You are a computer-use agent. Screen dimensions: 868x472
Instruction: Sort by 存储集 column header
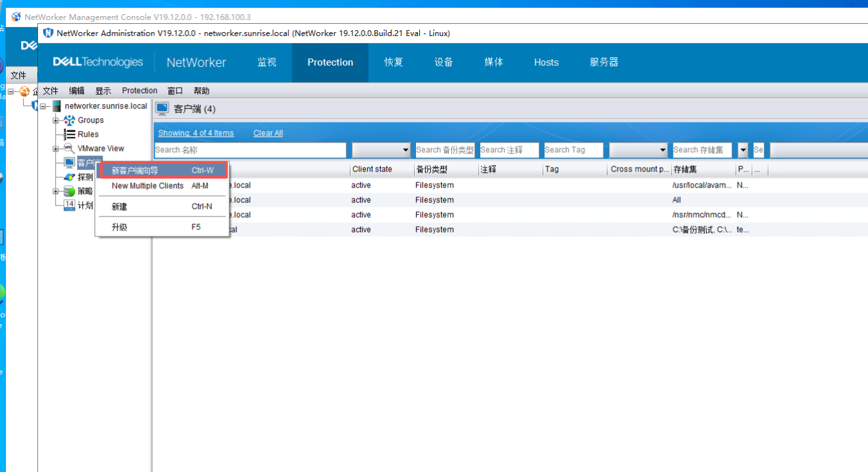[703, 170]
